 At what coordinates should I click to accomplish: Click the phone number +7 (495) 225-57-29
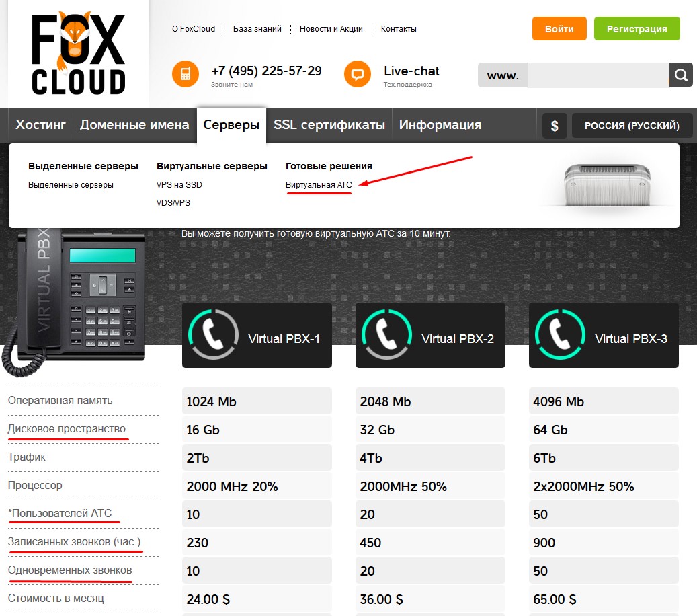tap(266, 71)
